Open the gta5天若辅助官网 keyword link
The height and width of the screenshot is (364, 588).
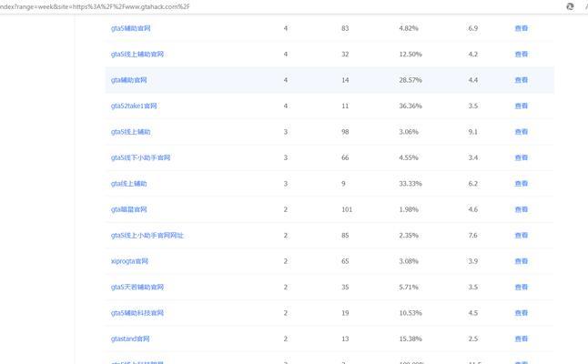point(137,287)
